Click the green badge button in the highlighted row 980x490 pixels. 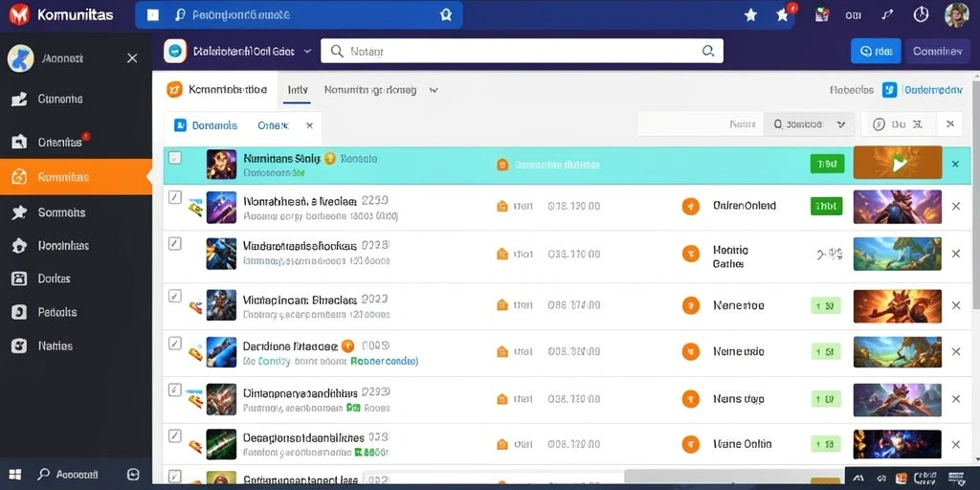(x=827, y=164)
